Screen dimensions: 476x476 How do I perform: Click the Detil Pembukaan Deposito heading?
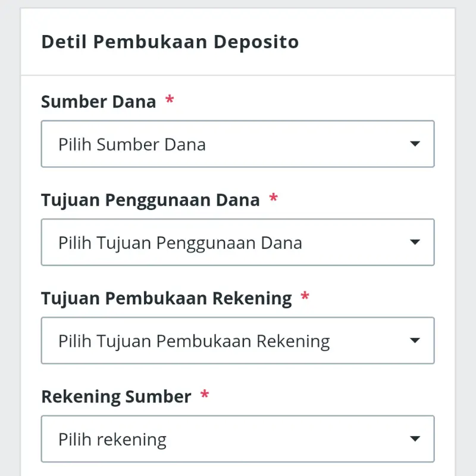[x=170, y=42]
